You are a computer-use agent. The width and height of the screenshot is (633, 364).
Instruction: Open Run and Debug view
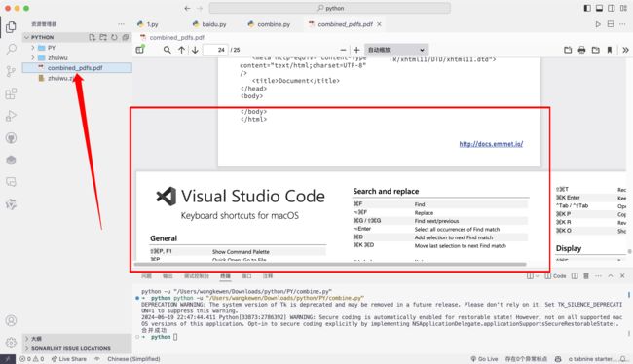tap(11, 116)
